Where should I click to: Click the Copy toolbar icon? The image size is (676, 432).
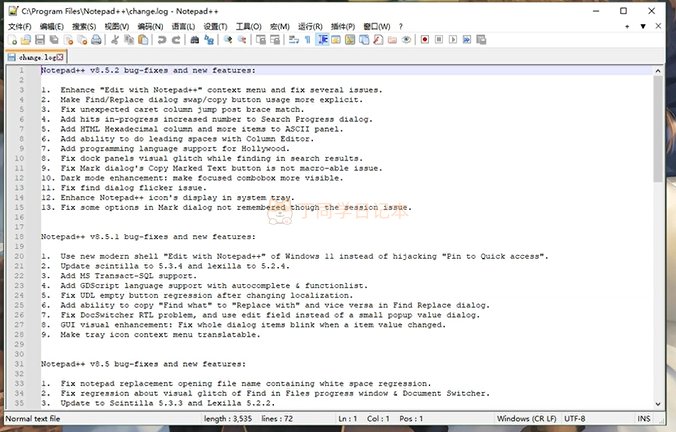[129, 40]
